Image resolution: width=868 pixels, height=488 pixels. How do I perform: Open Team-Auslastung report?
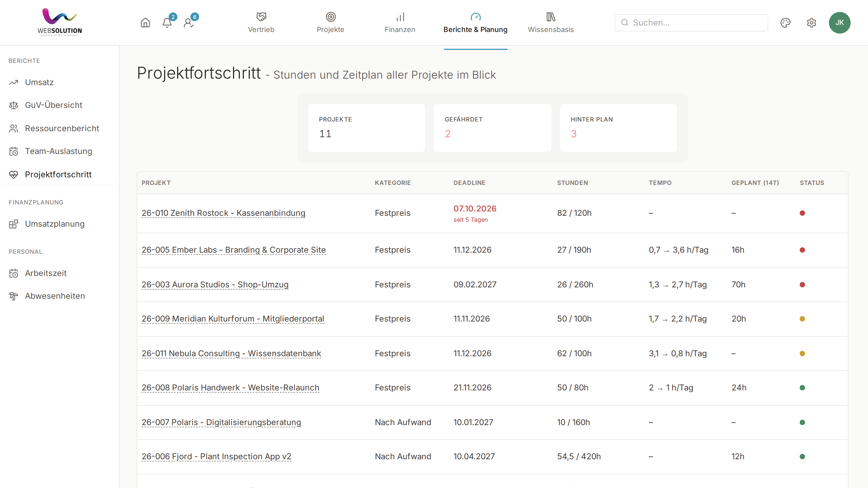coord(59,151)
